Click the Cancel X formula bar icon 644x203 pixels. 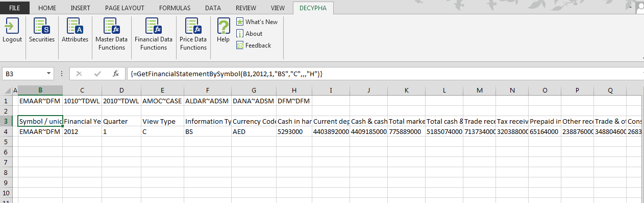click(79, 74)
